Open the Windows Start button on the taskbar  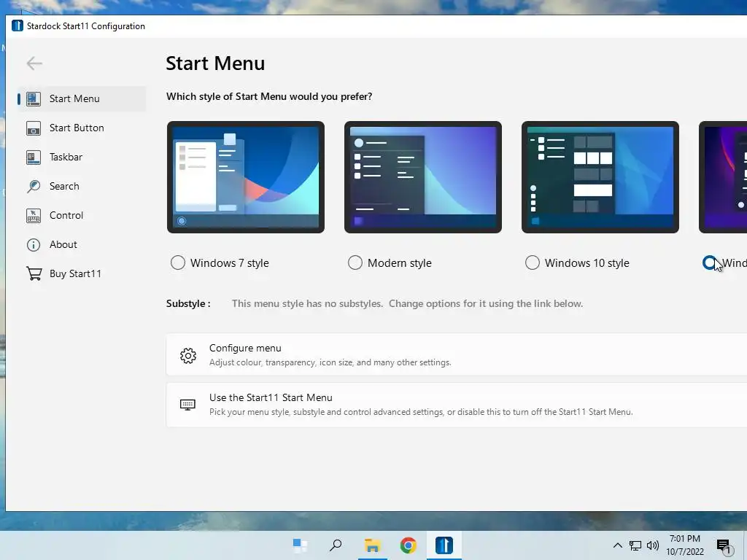(x=300, y=545)
